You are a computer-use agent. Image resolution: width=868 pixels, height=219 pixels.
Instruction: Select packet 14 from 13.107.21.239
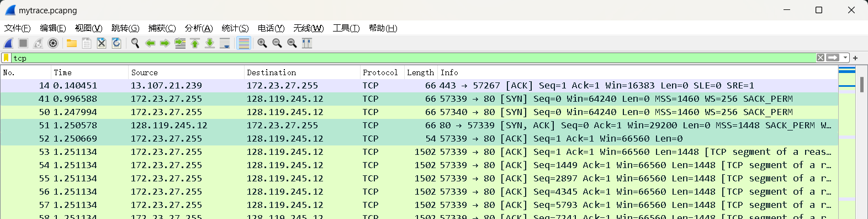[x=419, y=86]
